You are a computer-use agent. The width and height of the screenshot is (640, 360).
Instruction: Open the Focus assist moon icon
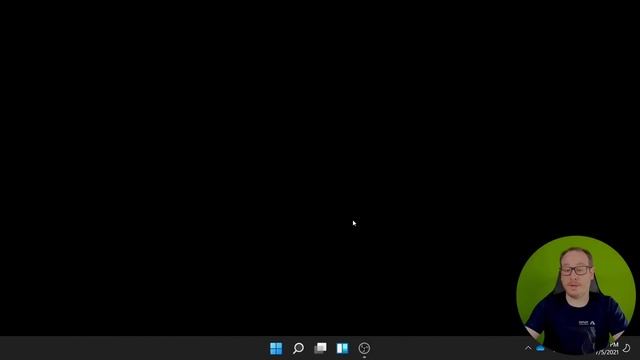pos(627,348)
